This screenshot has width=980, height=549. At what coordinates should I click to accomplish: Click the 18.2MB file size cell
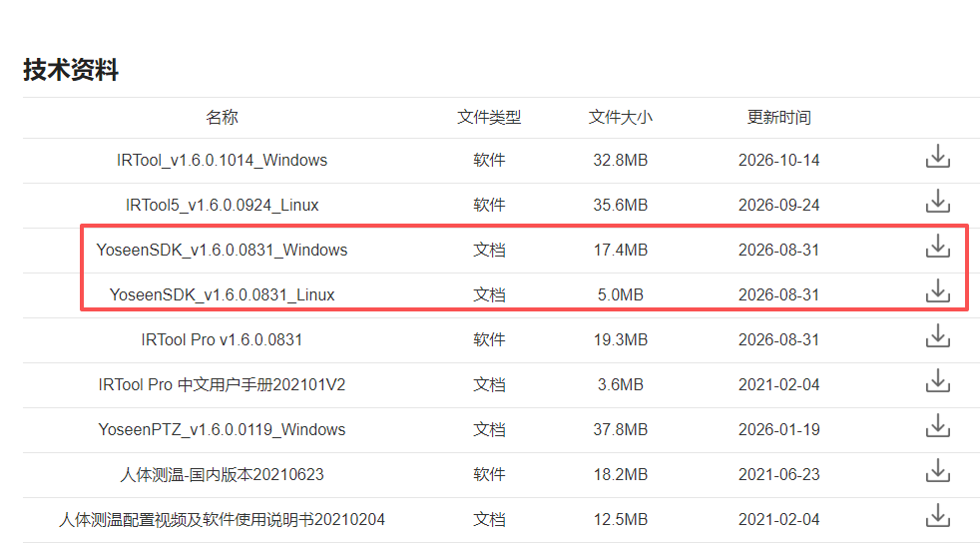[620, 475]
